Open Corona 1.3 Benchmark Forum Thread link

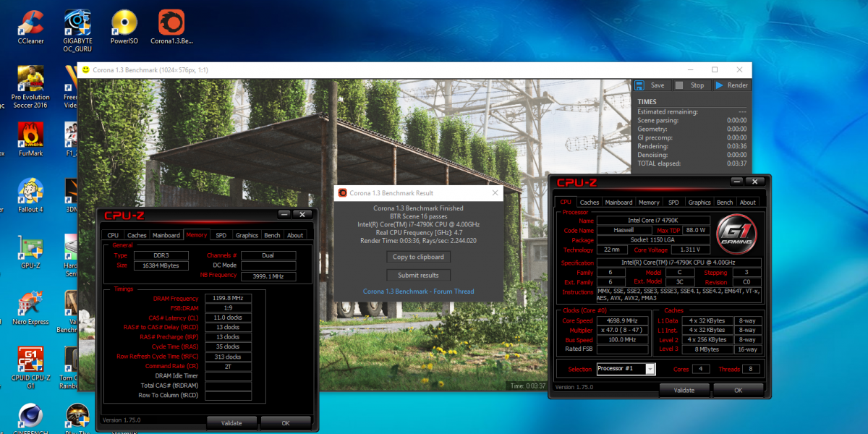click(419, 292)
